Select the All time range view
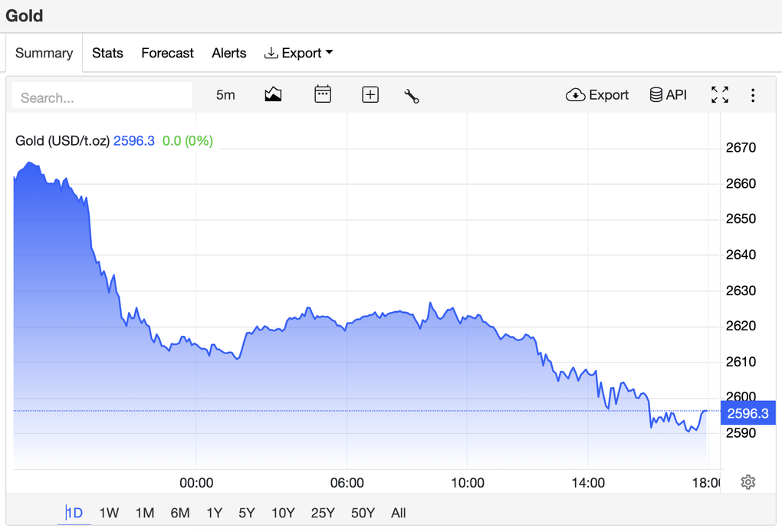The image size is (782, 532). coord(398,513)
